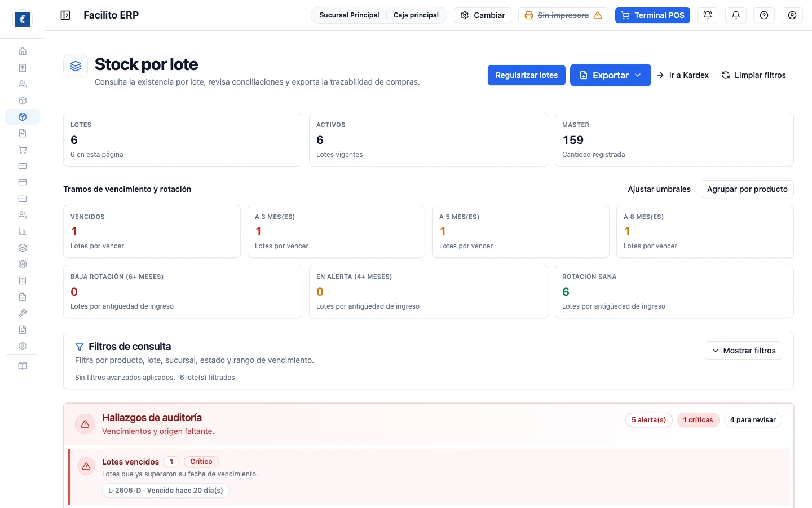
Task: Open the book documentation sidebar icon
Action: (23, 366)
